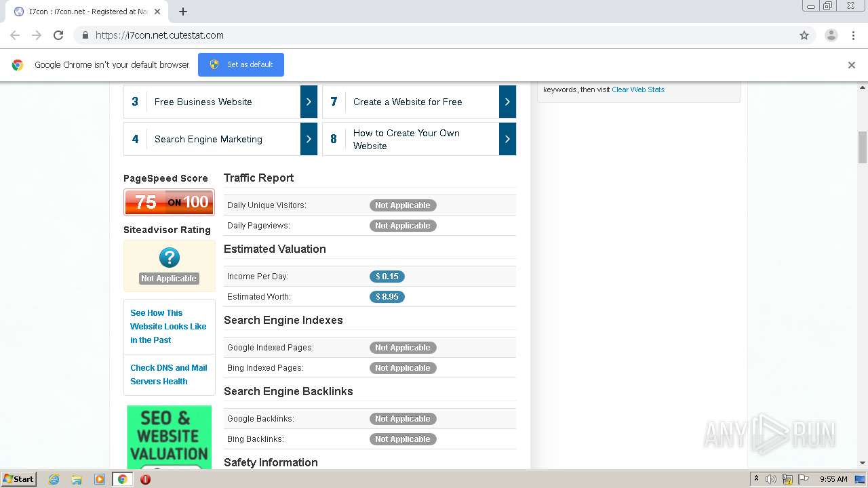This screenshot has height=488, width=868.
Task: Open the Chrome profile avatar
Action: 831,35
